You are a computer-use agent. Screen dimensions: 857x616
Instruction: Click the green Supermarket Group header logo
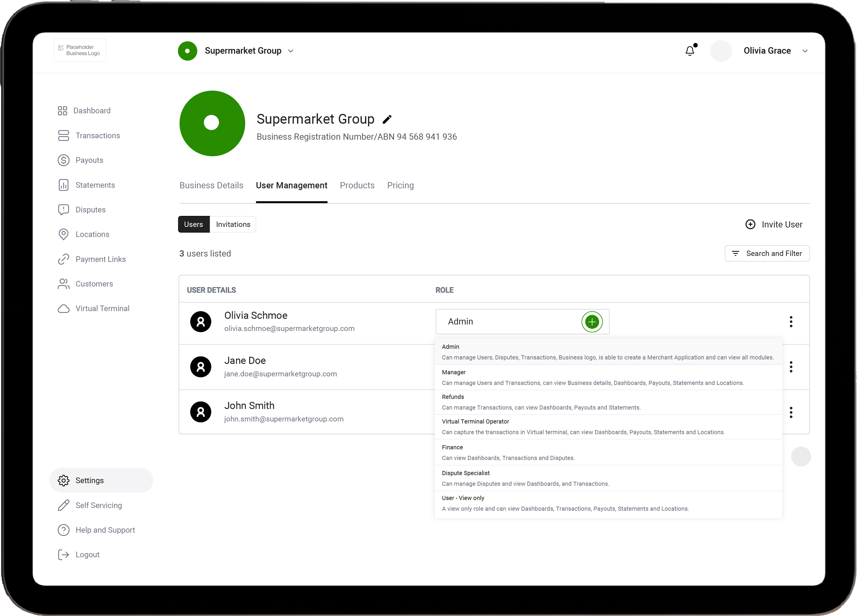coord(188,51)
